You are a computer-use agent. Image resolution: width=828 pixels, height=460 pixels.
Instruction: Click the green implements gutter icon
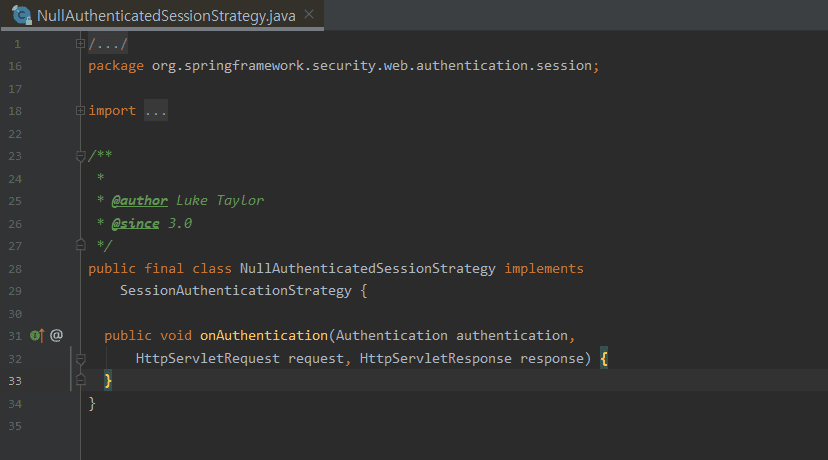(x=37, y=336)
